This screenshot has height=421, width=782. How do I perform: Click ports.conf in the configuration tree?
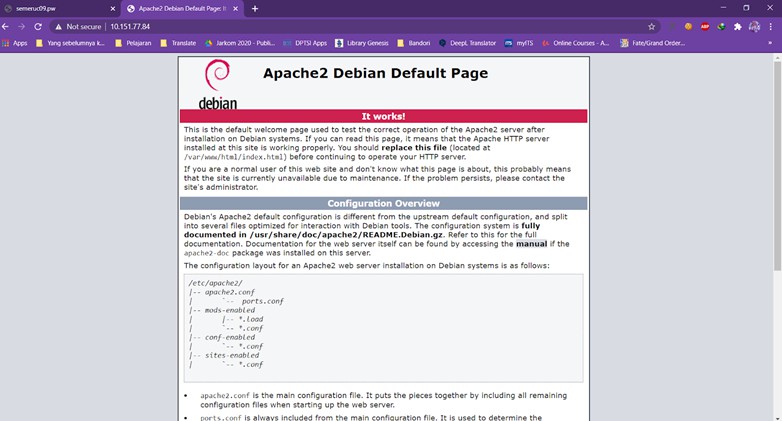coord(262,301)
